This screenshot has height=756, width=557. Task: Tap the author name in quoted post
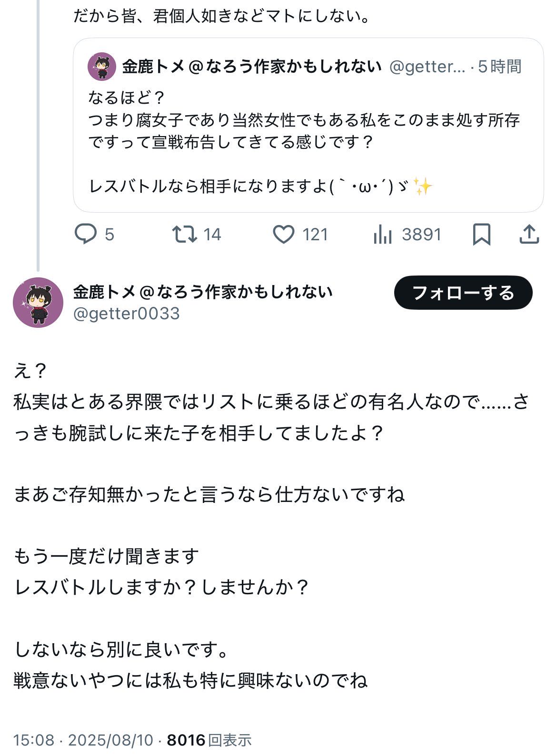pos(252,67)
